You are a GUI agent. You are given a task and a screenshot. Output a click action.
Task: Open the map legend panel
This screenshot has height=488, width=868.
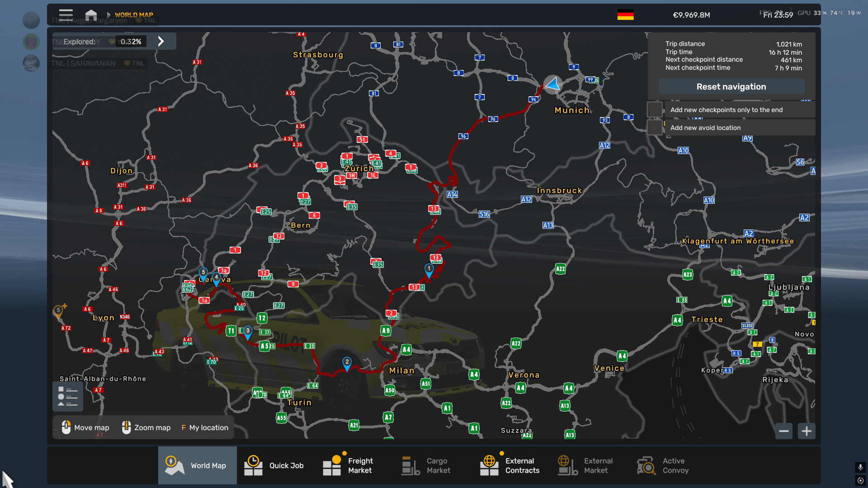coord(68,396)
